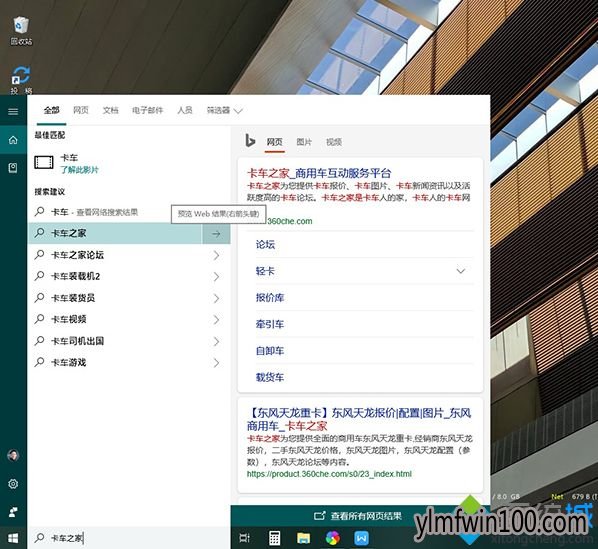Open File Explorer from the taskbar

tap(304, 538)
